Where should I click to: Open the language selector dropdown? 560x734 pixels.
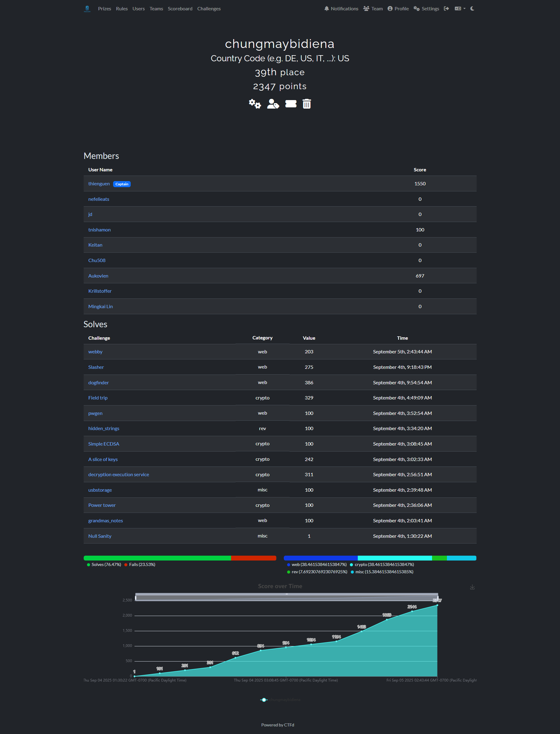point(460,9)
